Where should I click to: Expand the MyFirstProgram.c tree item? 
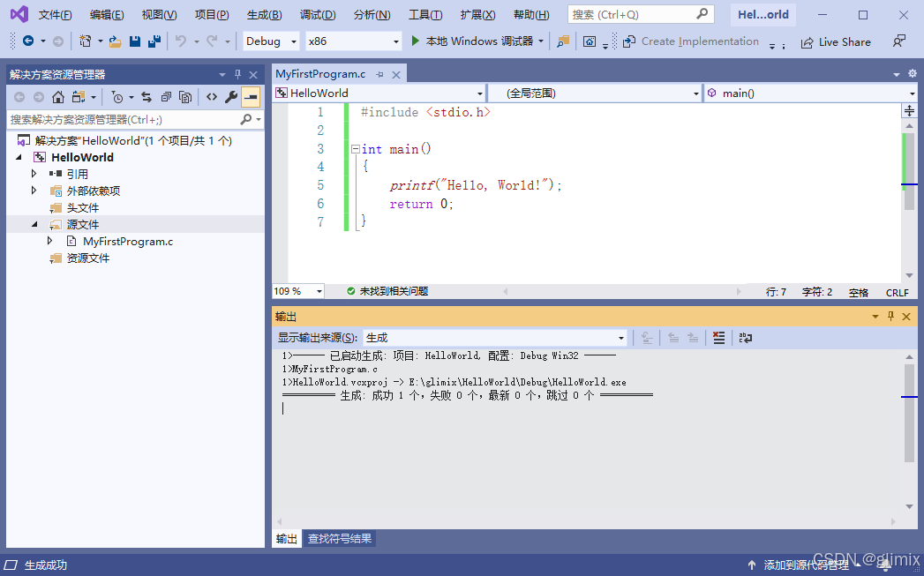[x=49, y=241]
